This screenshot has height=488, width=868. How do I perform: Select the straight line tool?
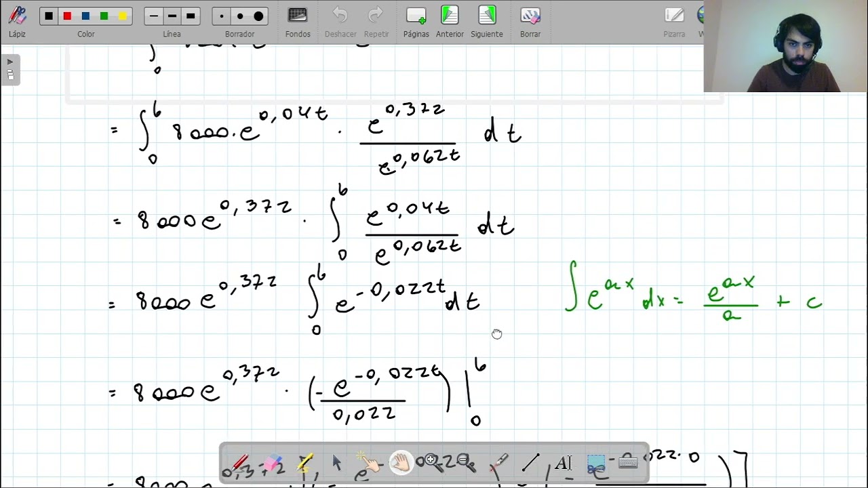pos(531,464)
